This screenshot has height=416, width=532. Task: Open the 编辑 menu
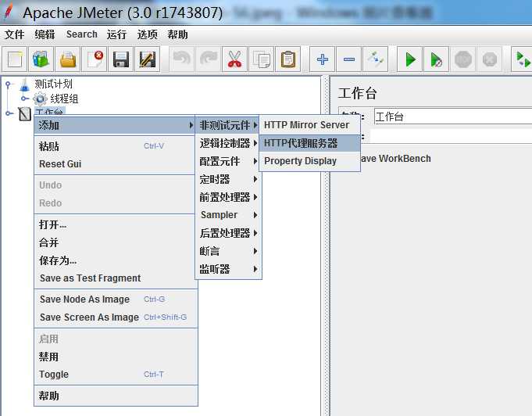click(x=45, y=34)
